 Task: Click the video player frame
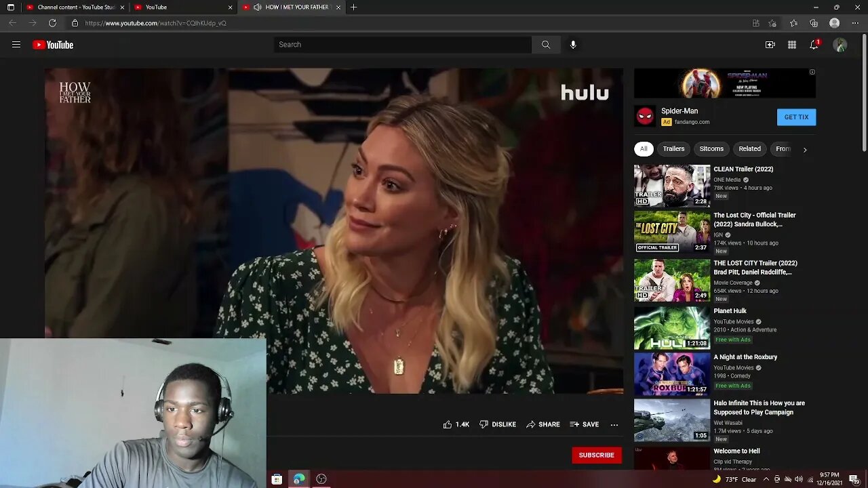coord(334,230)
